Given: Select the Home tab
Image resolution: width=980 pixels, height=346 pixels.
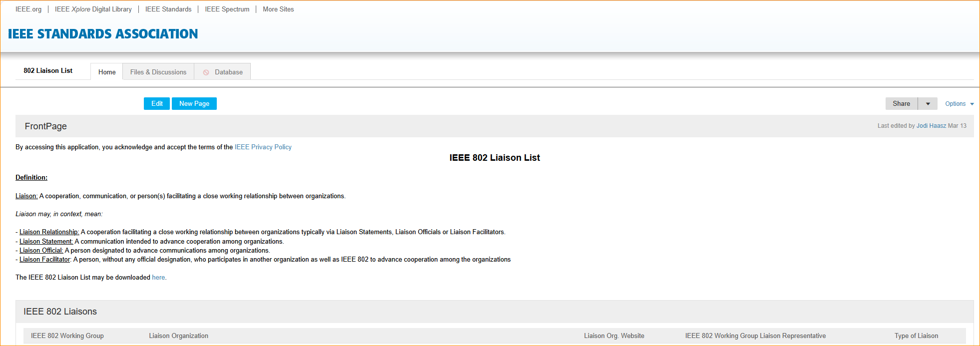Looking at the screenshot, I should (107, 72).
